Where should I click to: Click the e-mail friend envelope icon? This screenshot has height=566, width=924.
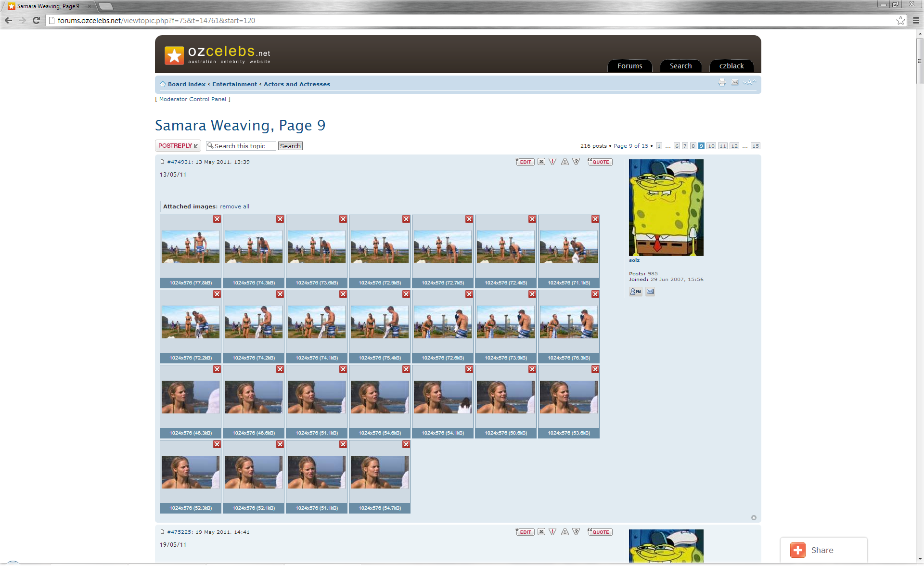point(735,83)
